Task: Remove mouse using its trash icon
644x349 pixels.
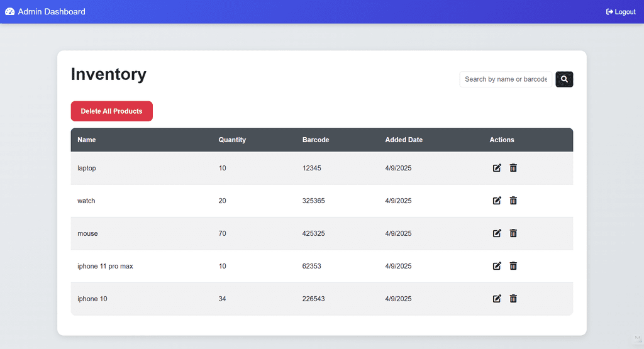Action: (513, 233)
